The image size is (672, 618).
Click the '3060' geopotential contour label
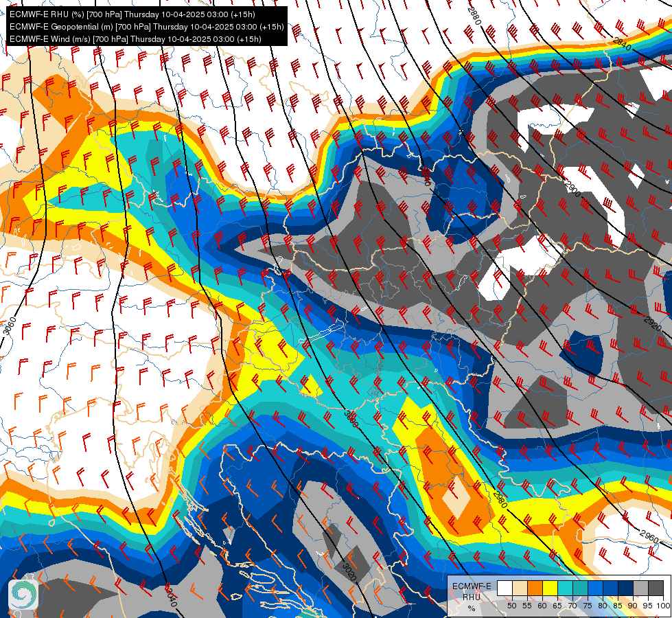10,326
